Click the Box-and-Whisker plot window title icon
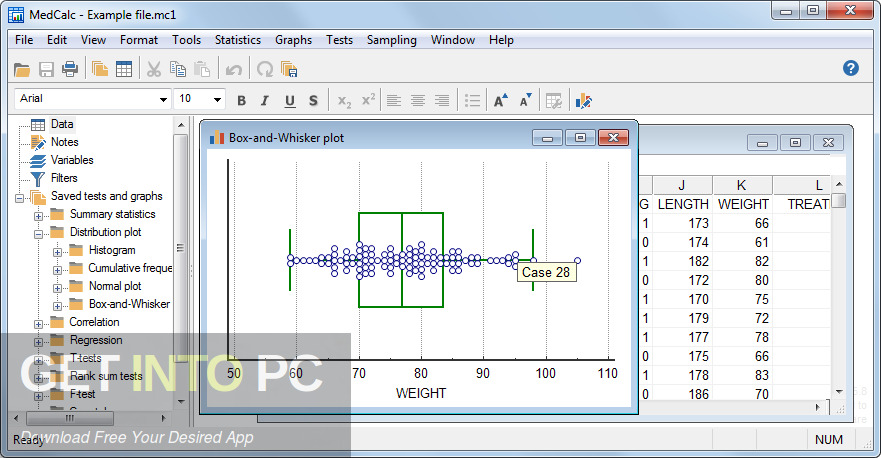Image resolution: width=881 pixels, height=458 pixels. [x=216, y=138]
